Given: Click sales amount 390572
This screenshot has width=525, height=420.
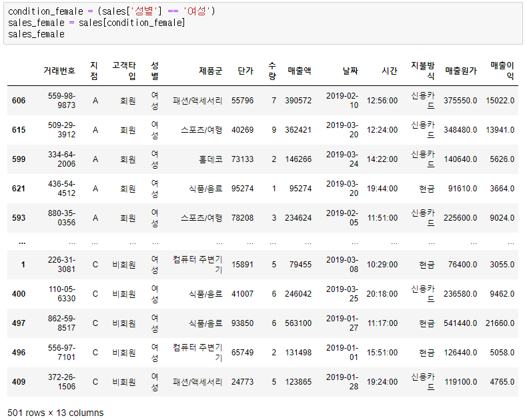Looking at the screenshot, I should (298, 101).
